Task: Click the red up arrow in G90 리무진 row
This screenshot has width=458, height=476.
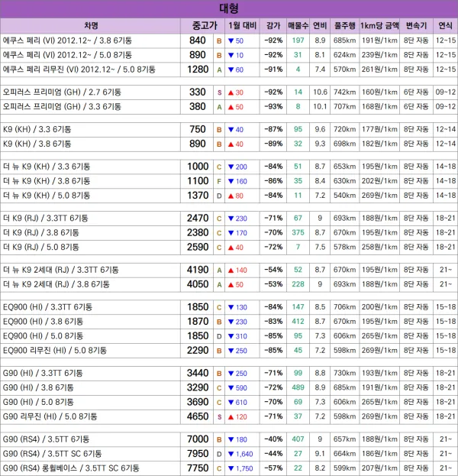Action: click(x=231, y=416)
